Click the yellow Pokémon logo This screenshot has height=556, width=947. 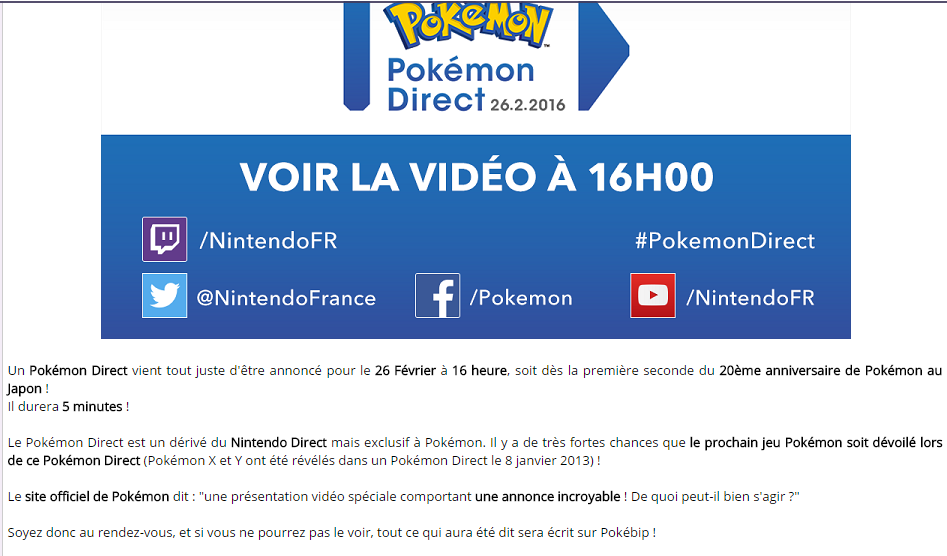point(469,25)
